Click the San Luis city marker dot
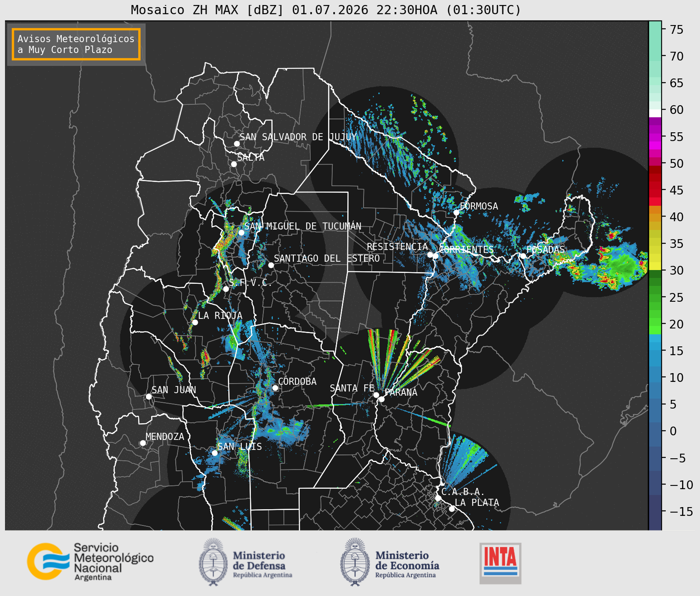Image resolution: width=700 pixels, height=596 pixels. pyautogui.click(x=215, y=453)
